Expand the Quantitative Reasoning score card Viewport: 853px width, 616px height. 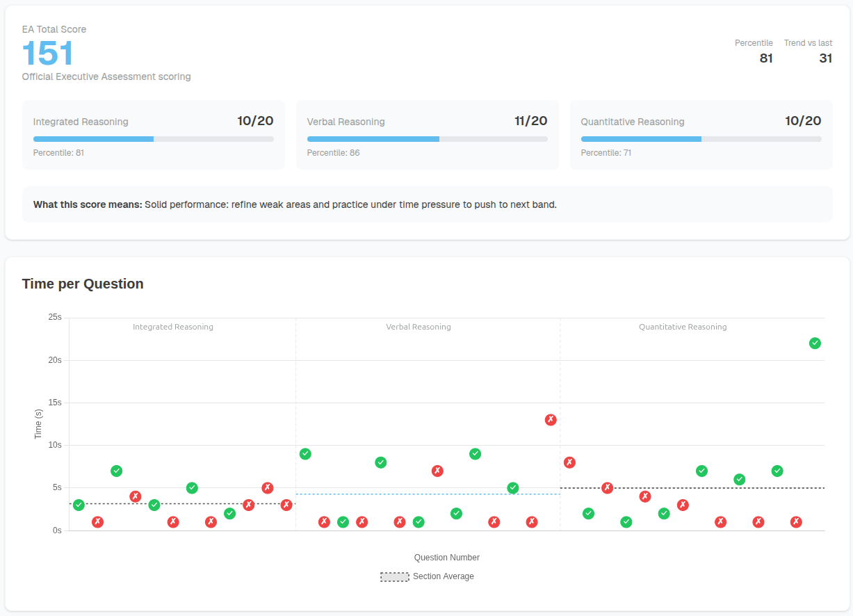pos(701,135)
